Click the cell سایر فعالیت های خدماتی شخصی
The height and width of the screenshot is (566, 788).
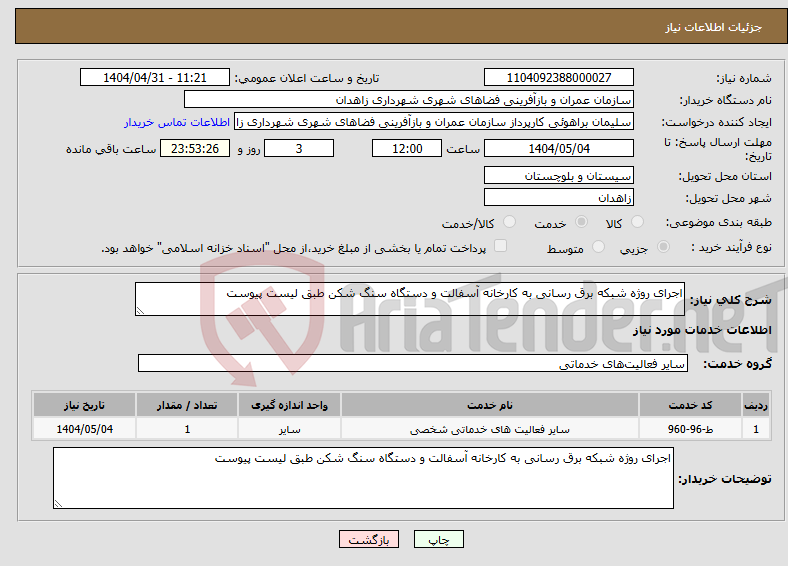click(x=489, y=429)
